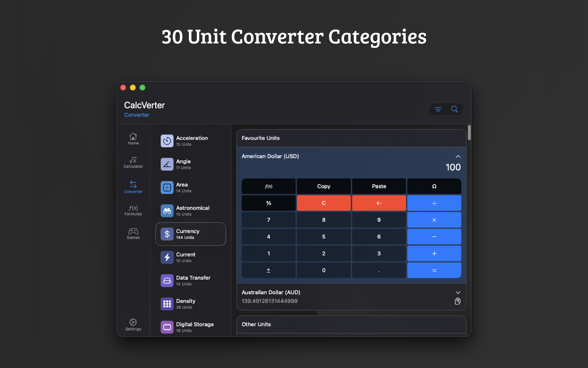This screenshot has width=588, height=368.
Task: Click the 3 key on keypad
Action: [379, 253]
